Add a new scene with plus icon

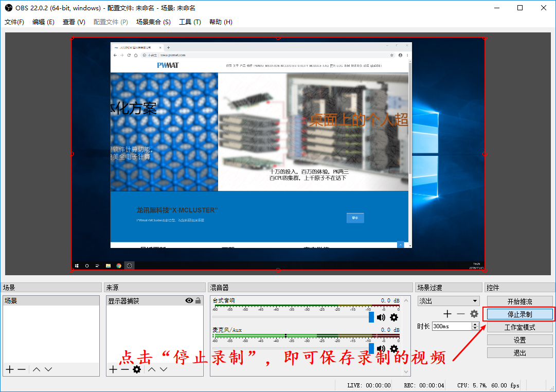coord(10,369)
